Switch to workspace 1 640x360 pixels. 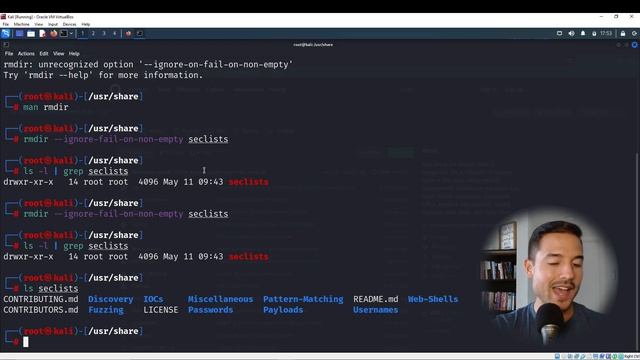tap(82, 33)
